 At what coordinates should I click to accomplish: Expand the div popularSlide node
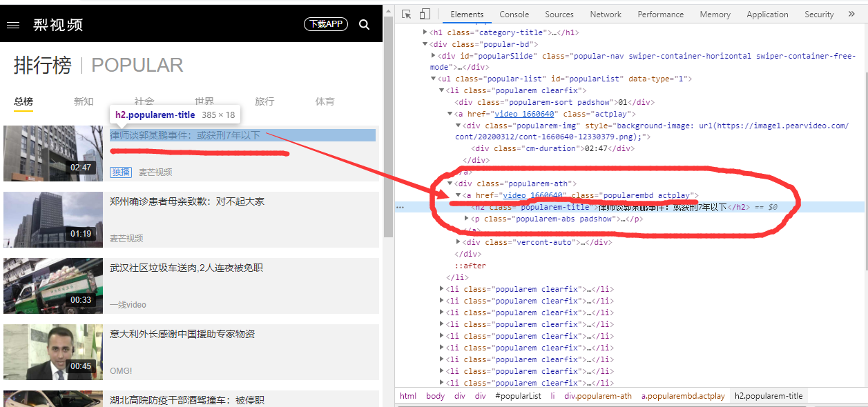(x=434, y=55)
